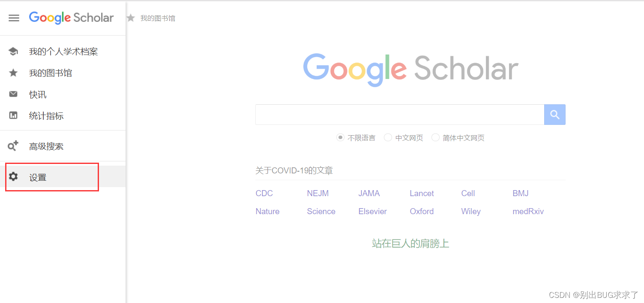Open the Lancet COVID-19 link
Viewport: 644px width, 303px height.
coord(422,194)
